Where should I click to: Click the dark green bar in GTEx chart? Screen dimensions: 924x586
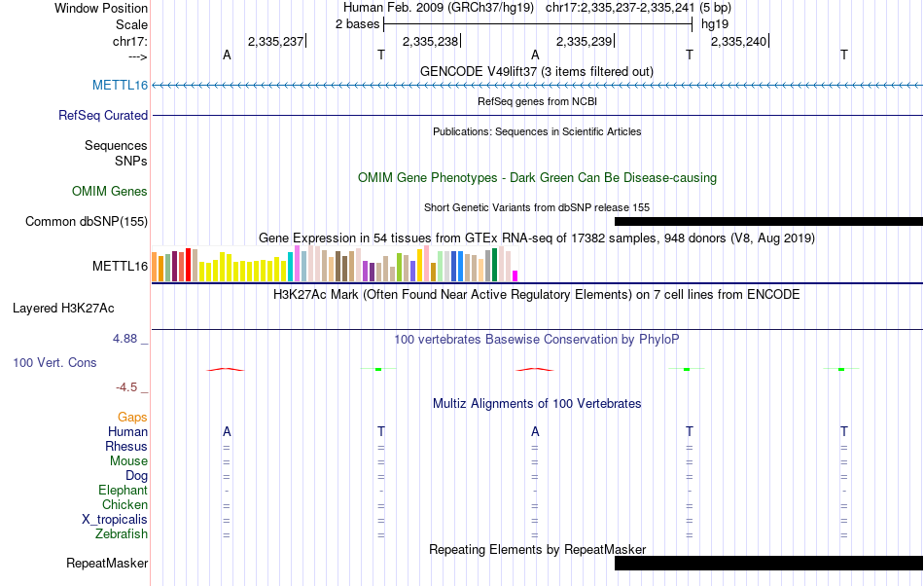point(494,266)
